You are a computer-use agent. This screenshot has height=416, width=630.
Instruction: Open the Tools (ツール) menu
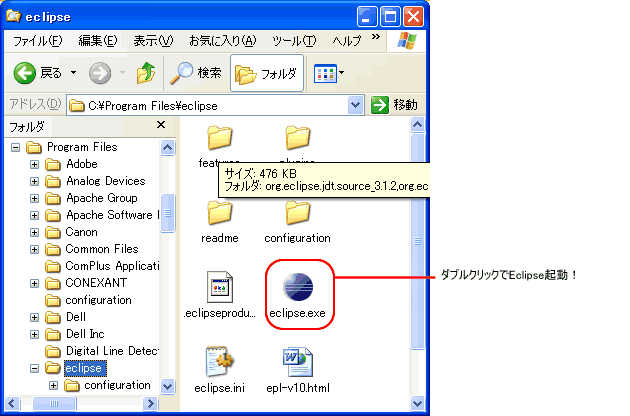click(x=294, y=41)
